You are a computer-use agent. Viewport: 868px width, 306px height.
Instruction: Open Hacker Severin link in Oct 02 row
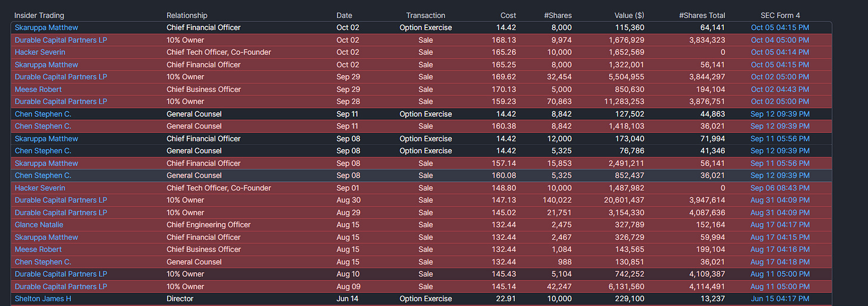click(x=40, y=52)
